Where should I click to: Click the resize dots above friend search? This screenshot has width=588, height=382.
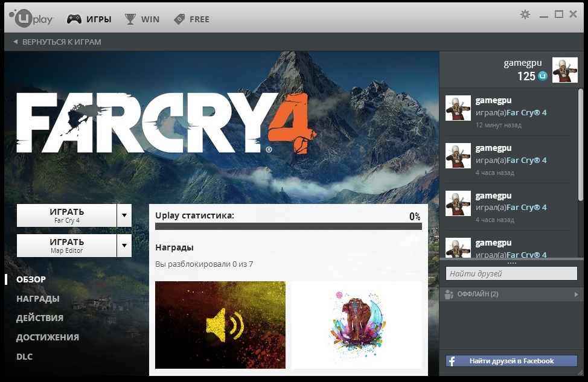(x=511, y=263)
